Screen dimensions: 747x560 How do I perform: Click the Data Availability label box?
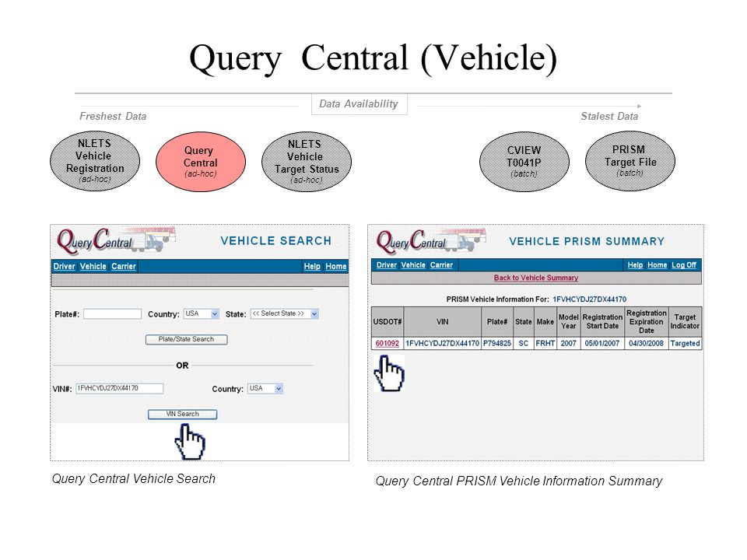coord(359,104)
